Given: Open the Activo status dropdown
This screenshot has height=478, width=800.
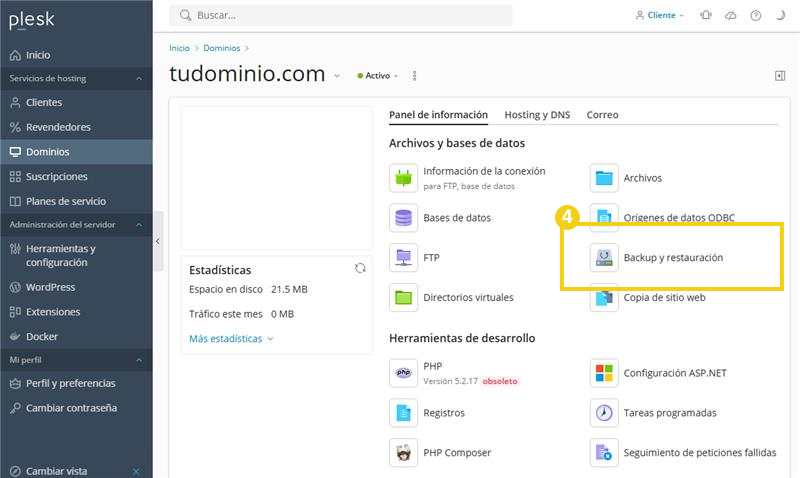Looking at the screenshot, I should pos(378,76).
